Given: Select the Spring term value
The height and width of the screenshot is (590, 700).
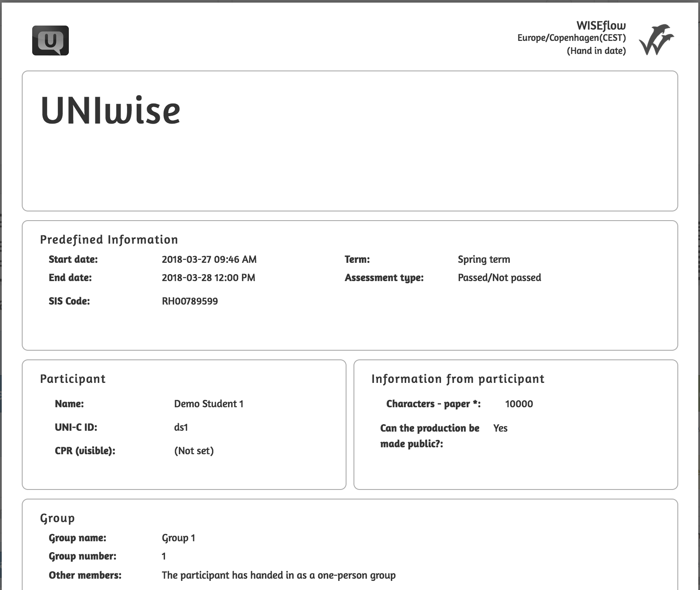Looking at the screenshot, I should (x=484, y=259).
